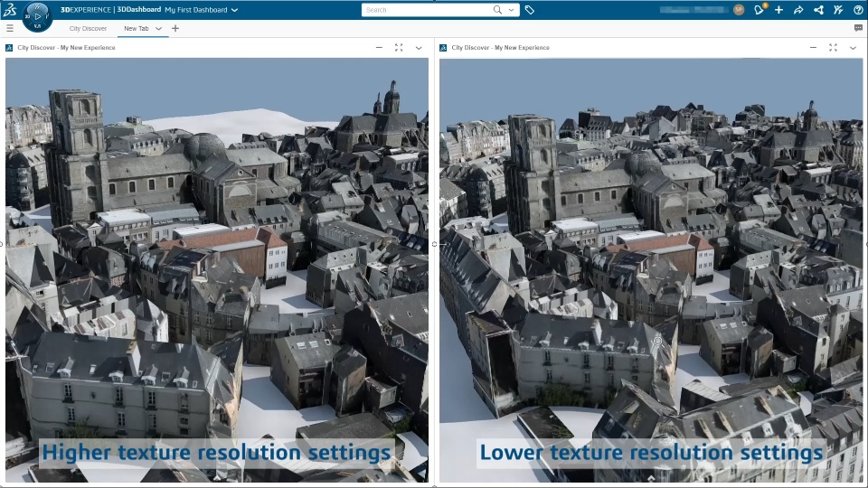Minimize the right City Discover widget
The image size is (868, 488).
point(813,48)
